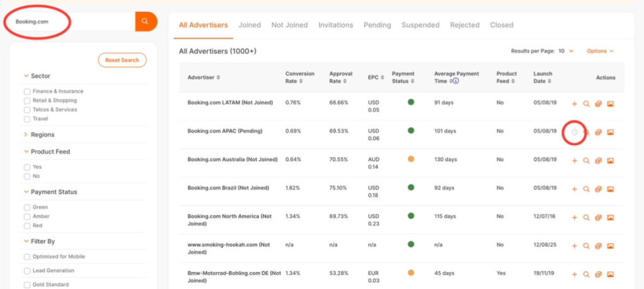The height and width of the screenshot is (289, 644).
Task: Tick the Amber payment status checkbox
Action: (27, 216)
